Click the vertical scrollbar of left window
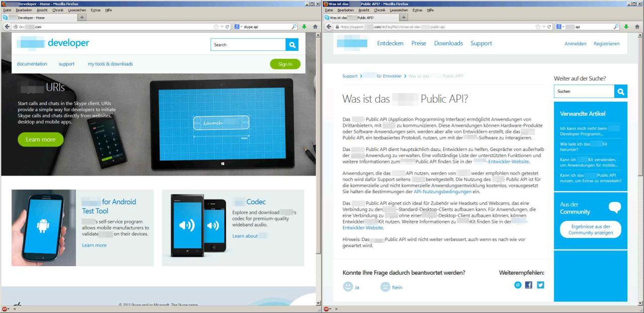Viewport: 644px width, 313px height. pos(318,169)
